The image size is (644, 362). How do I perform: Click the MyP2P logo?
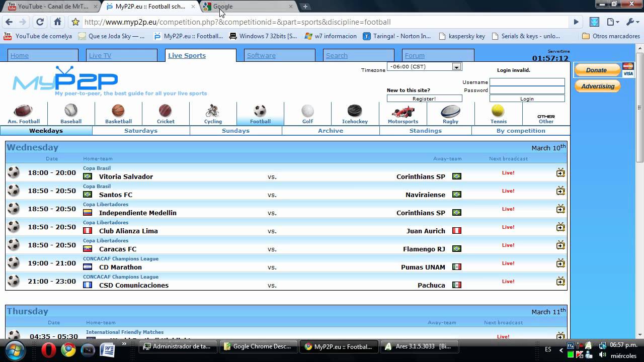(65, 80)
